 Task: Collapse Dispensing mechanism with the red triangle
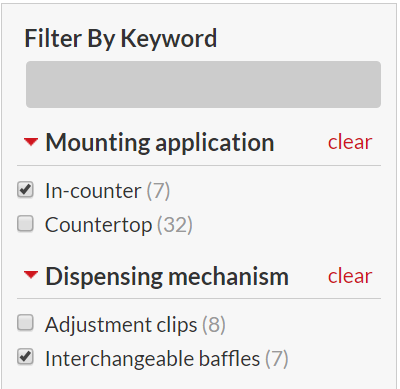click(x=31, y=275)
